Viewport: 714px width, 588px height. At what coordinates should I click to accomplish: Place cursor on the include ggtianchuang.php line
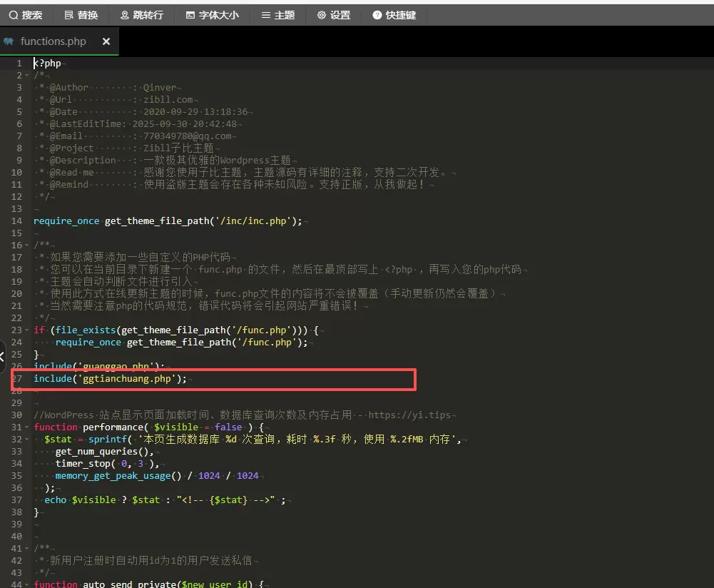click(x=110, y=379)
